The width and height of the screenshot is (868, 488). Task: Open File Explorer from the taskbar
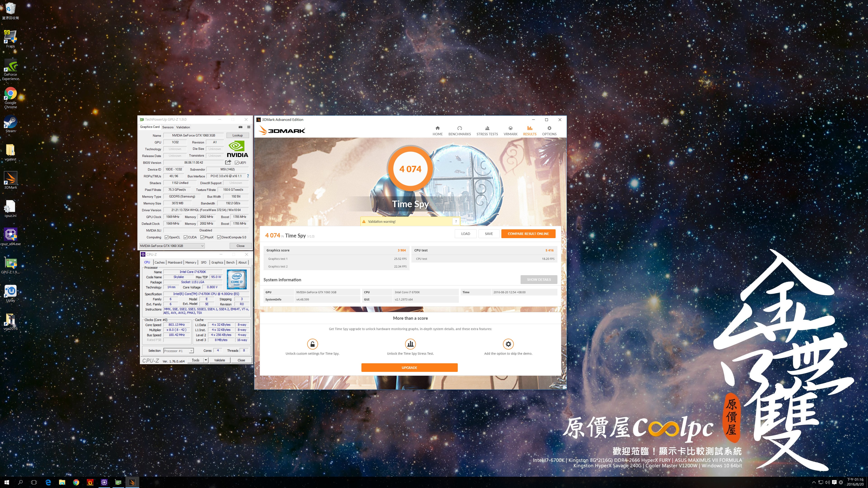62,482
